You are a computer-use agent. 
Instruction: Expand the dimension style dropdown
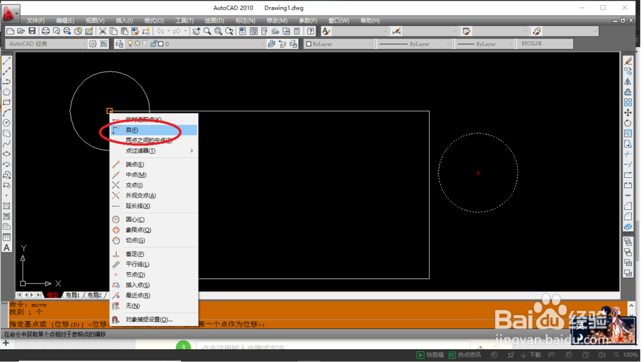(x=455, y=31)
